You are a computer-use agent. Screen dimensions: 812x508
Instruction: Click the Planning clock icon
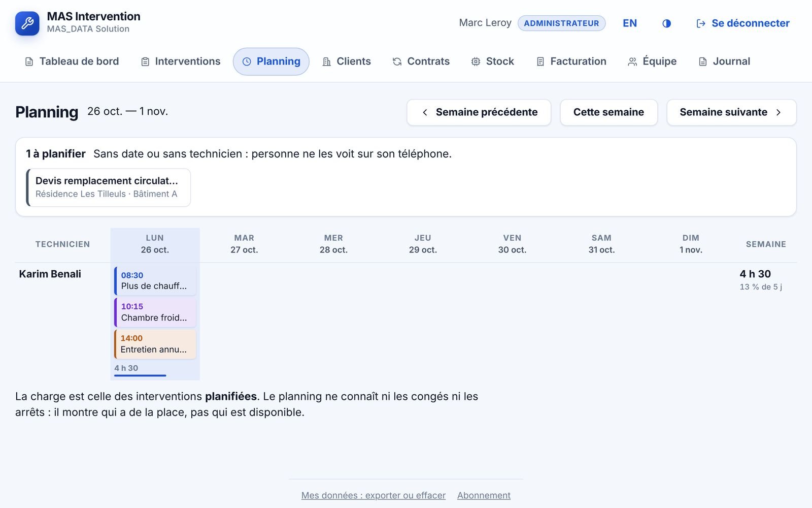click(x=247, y=62)
